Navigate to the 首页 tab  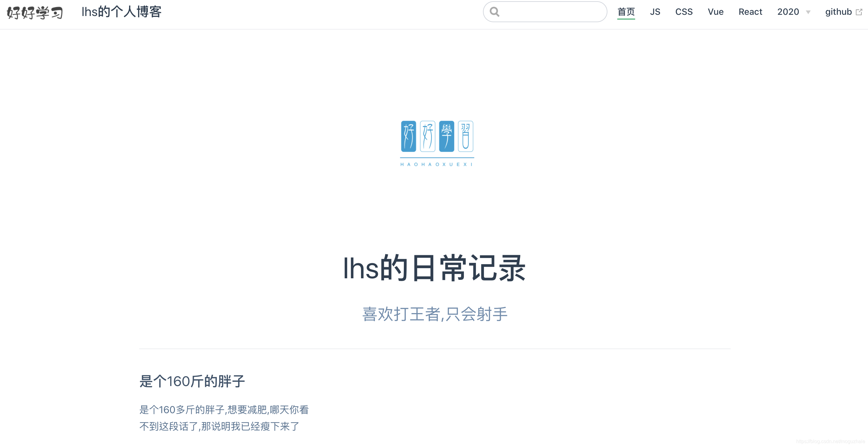[626, 12]
